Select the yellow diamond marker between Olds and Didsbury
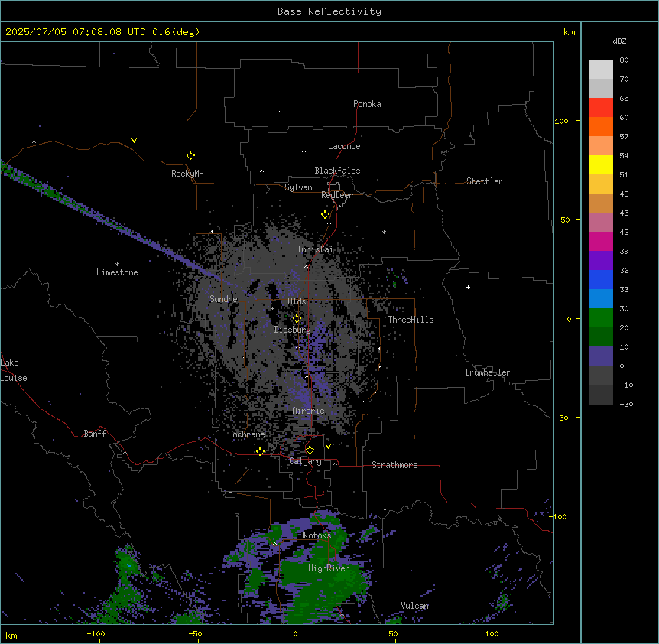 297,319
